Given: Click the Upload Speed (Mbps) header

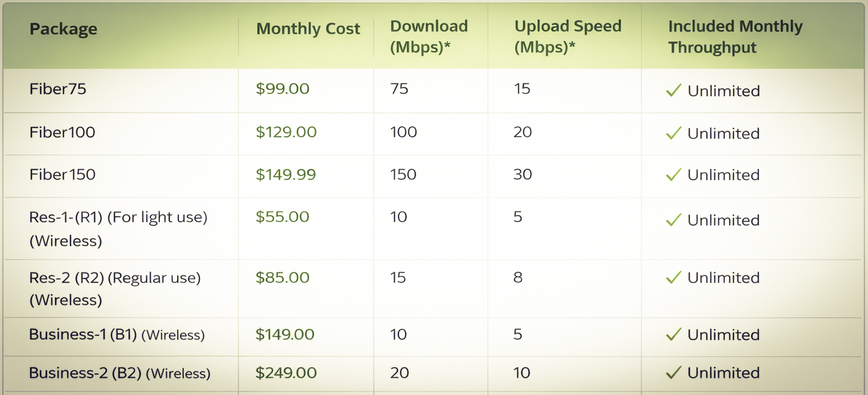Looking at the screenshot, I should click(568, 36).
